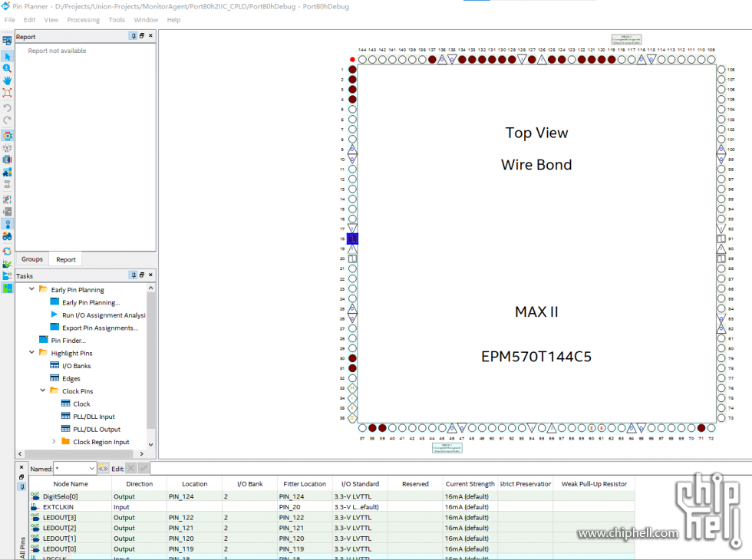Activate the zoom magnifier tool
This screenshot has height=560, width=752.
click(x=7, y=68)
